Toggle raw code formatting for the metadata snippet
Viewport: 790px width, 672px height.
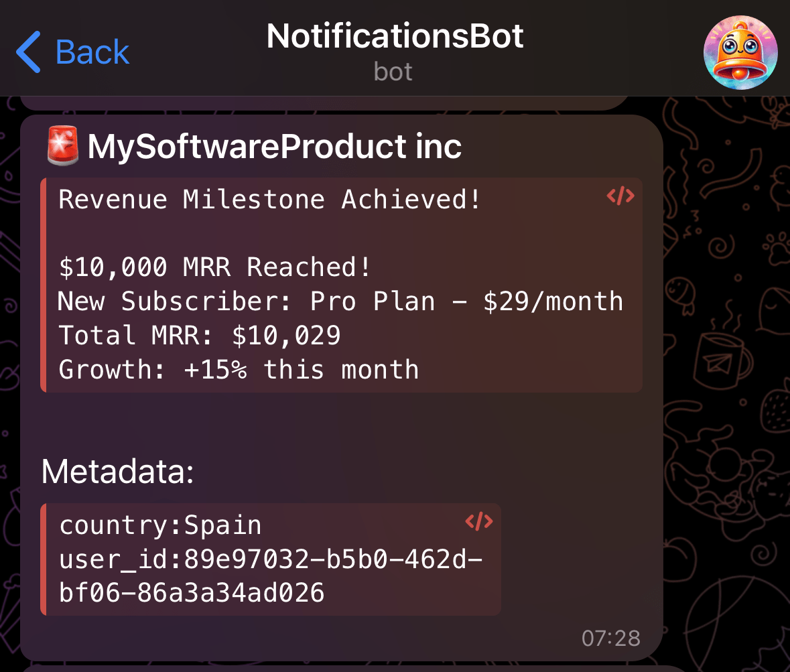[478, 521]
